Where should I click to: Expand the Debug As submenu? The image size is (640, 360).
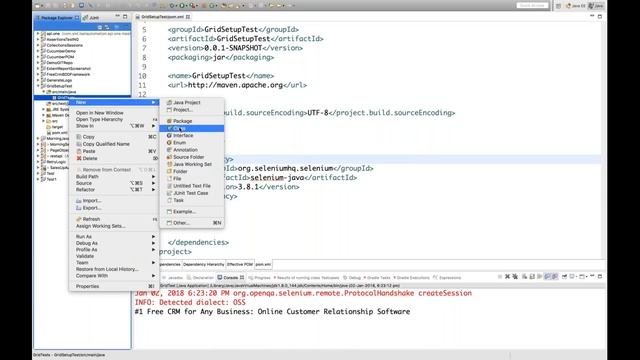click(114, 243)
